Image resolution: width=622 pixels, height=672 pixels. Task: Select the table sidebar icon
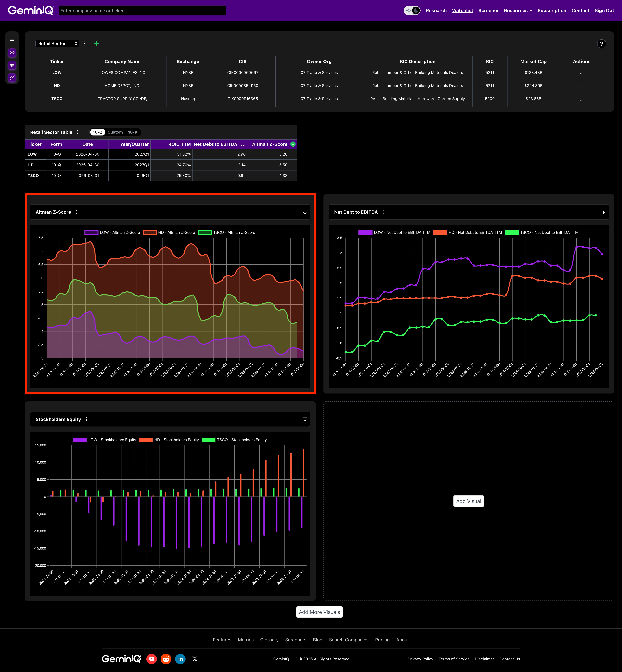[x=12, y=65]
